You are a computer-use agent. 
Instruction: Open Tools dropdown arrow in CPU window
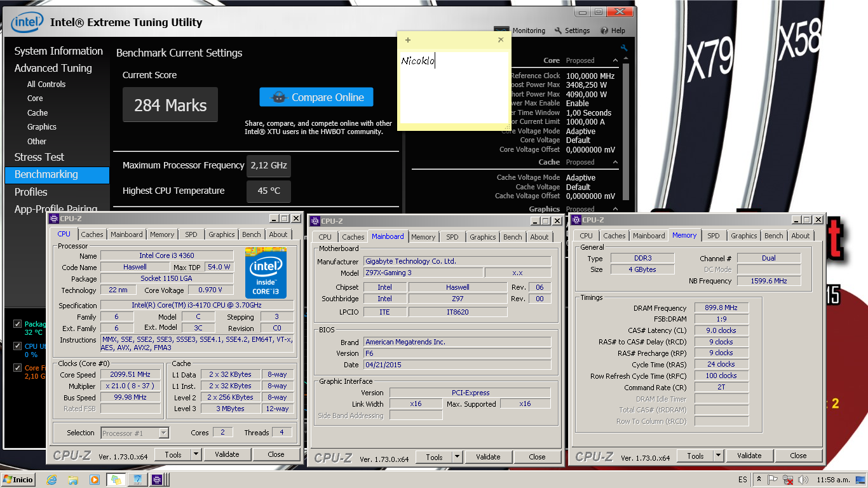[x=196, y=454]
